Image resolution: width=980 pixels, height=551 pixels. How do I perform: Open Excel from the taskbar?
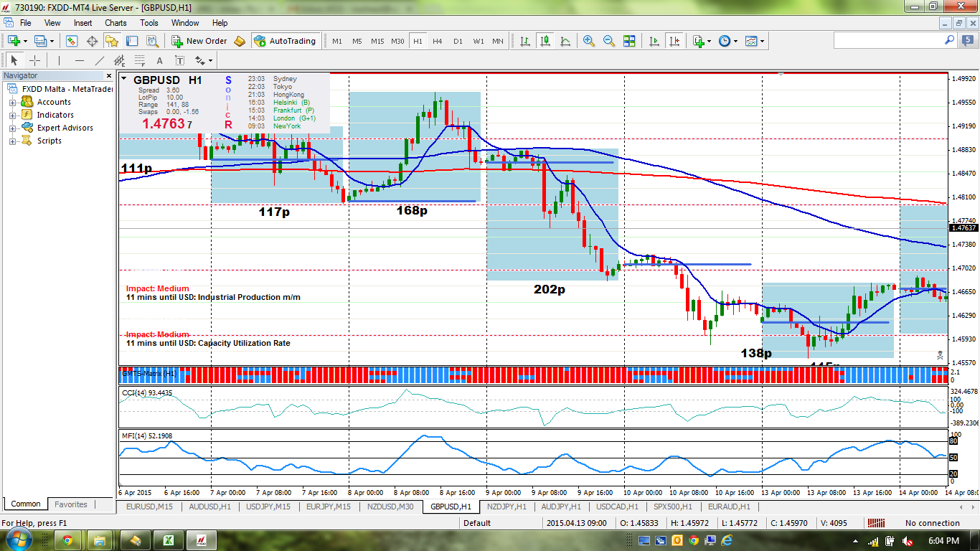[x=169, y=540]
